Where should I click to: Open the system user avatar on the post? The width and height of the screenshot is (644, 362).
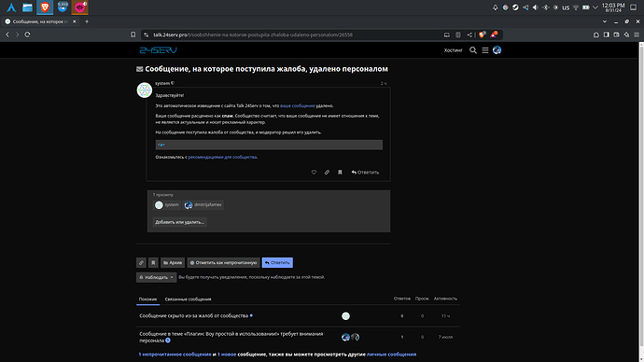[x=145, y=90]
